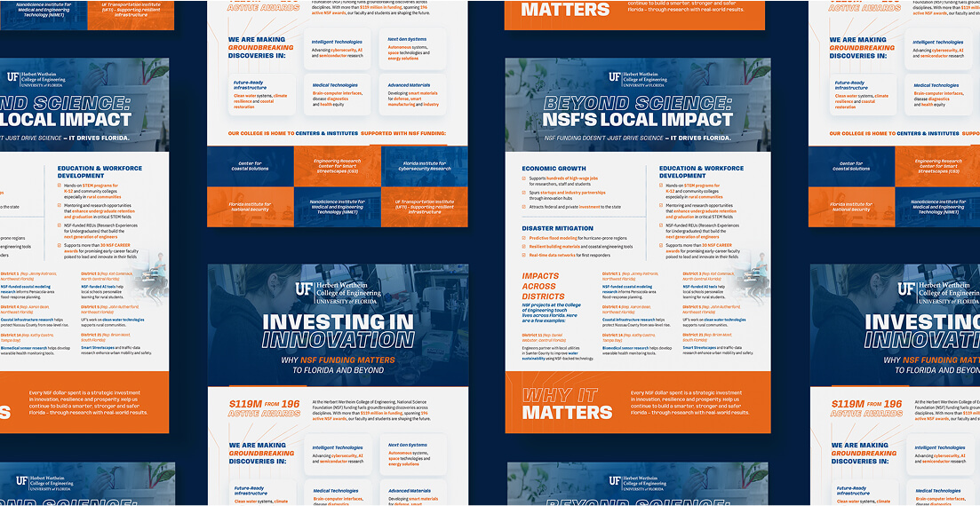
Task: Click the 'IMPACTS ACROSS DISTRICTS' orange heading
Action: (543, 286)
